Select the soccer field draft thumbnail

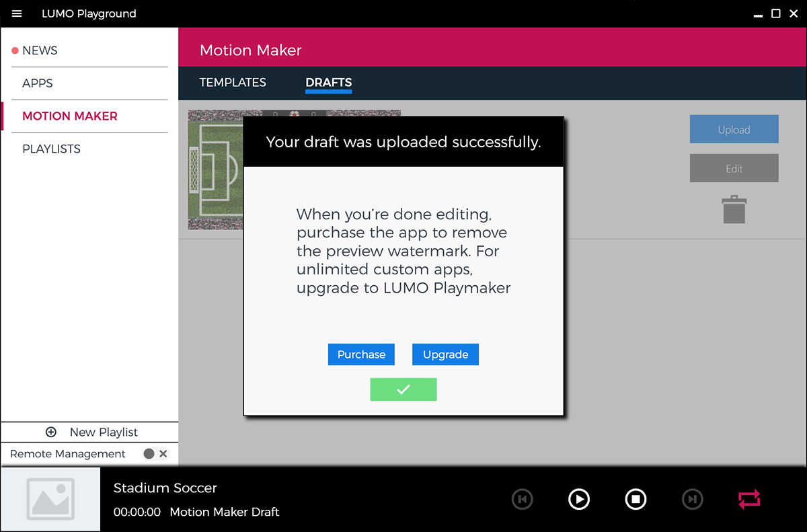pyautogui.click(x=215, y=170)
